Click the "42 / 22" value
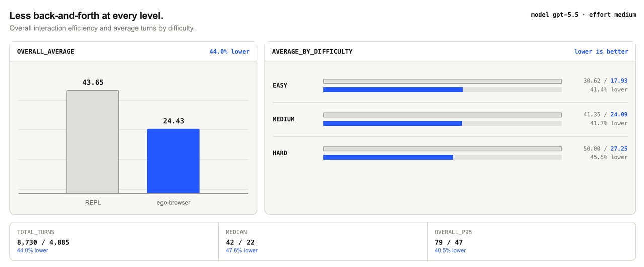The height and width of the screenshot is (267, 644). pos(240,242)
